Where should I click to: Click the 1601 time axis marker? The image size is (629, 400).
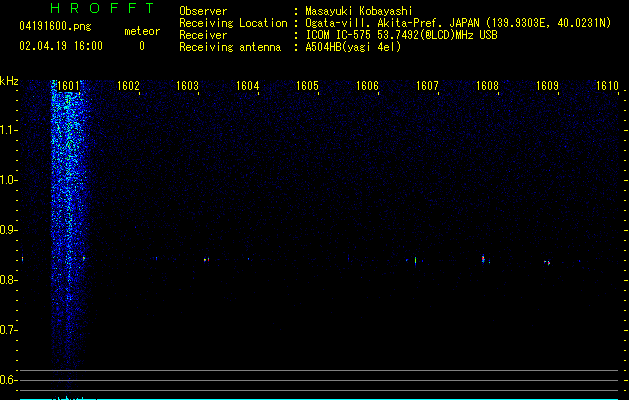coord(68,86)
